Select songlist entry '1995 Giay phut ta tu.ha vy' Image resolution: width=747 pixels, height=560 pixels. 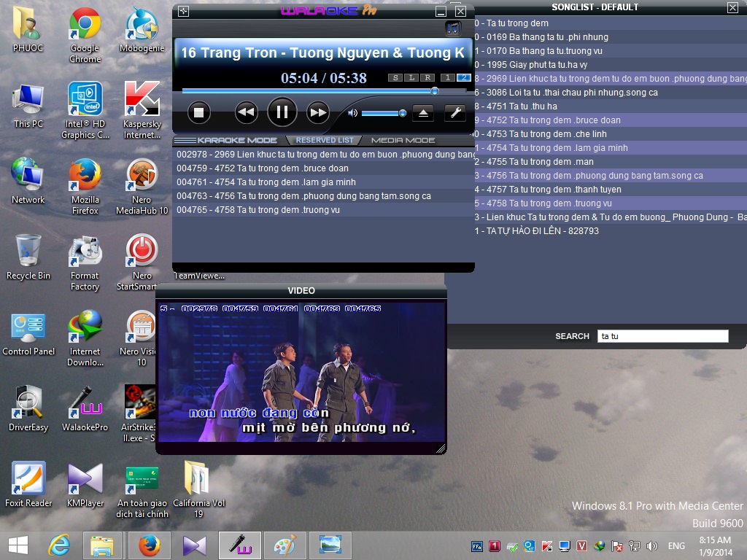click(x=611, y=64)
